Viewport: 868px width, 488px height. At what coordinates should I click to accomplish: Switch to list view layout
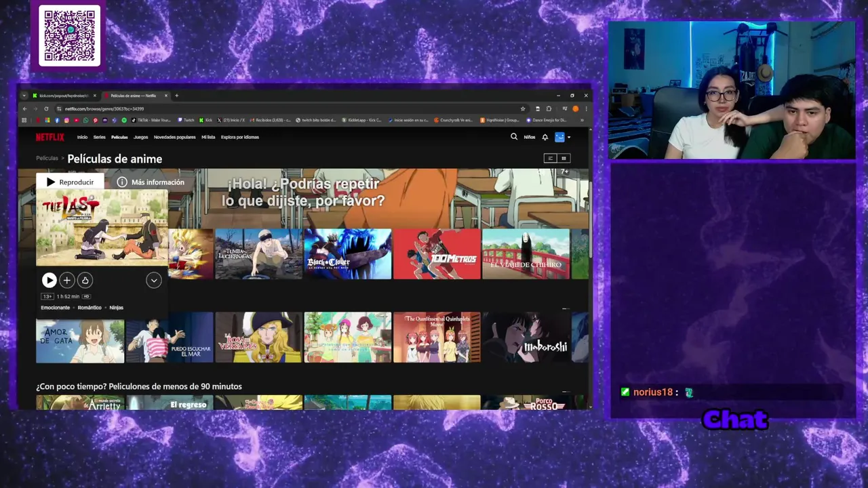[x=551, y=158]
